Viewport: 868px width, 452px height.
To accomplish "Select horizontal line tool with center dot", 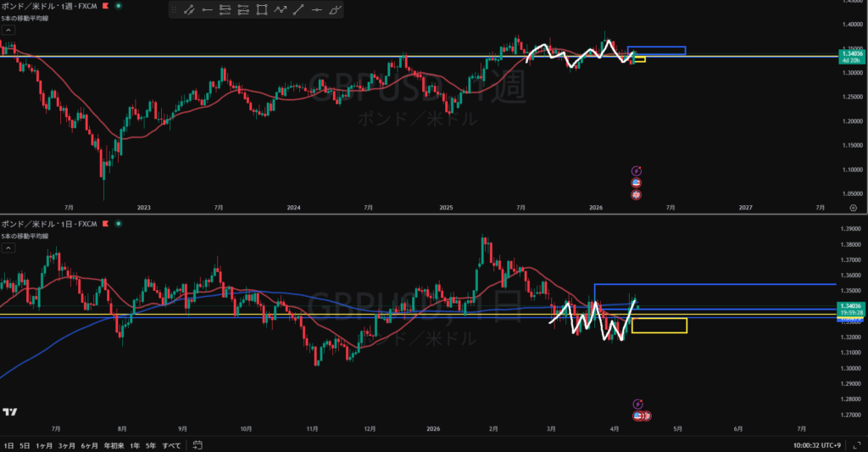I will [x=317, y=10].
